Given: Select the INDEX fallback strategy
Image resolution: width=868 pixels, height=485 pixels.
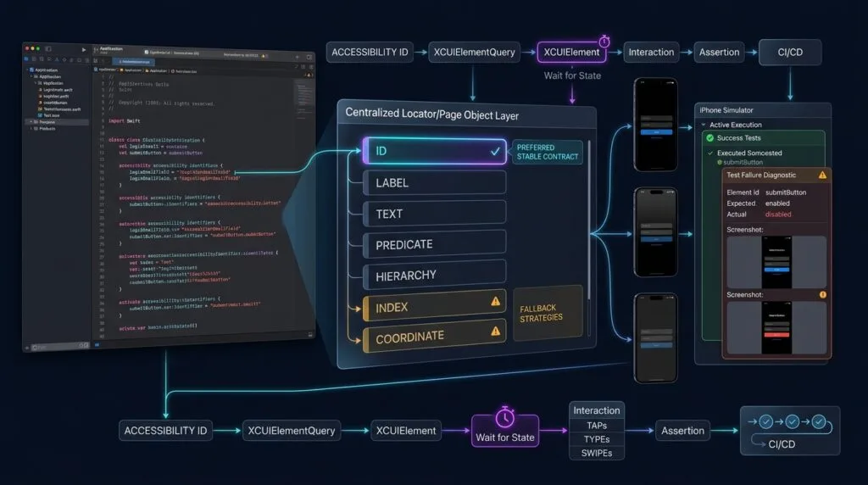Looking at the screenshot, I should [x=435, y=306].
